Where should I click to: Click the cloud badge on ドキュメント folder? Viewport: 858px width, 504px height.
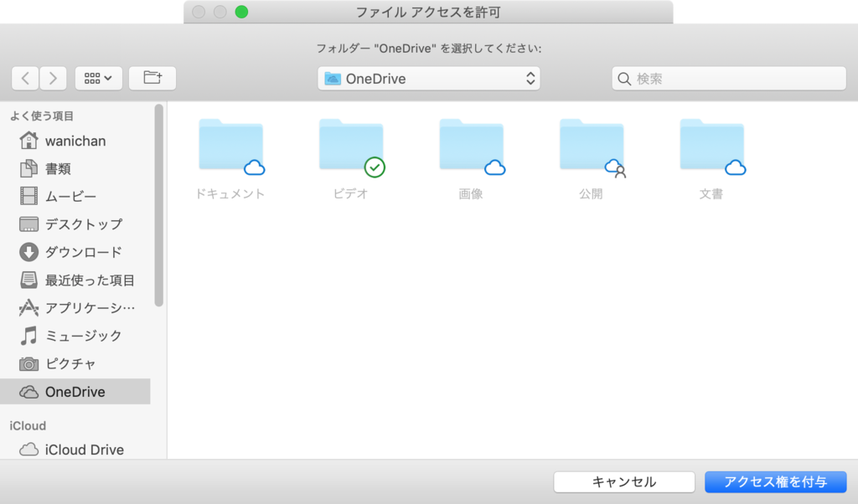[255, 167]
